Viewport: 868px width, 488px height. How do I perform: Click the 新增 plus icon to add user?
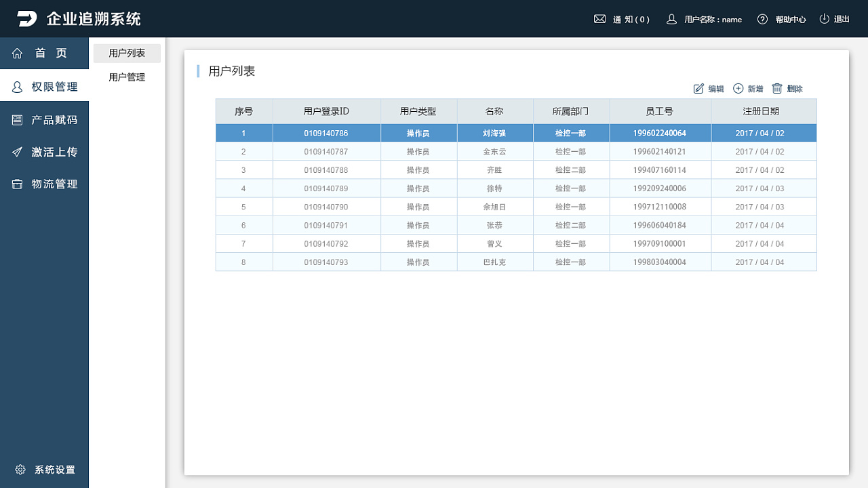736,88
